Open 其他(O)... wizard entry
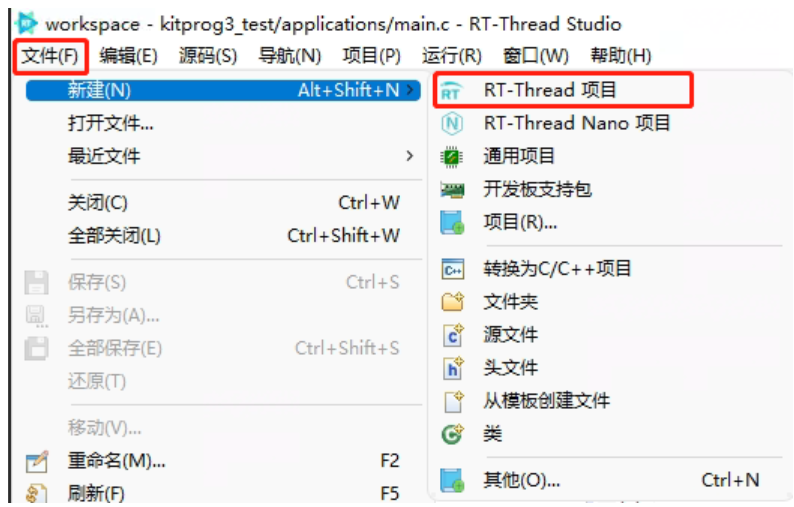Image resolution: width=794 pixels, height=507 pixels. click(x=522, y=480)
